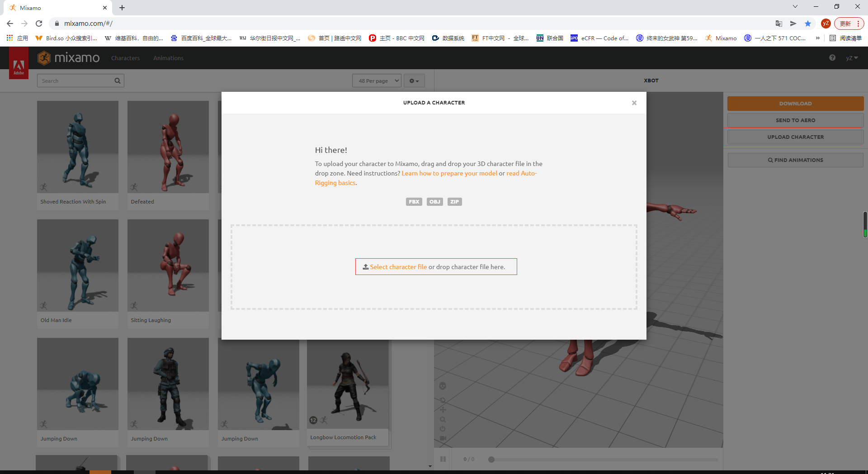
Task: Open the Learn how to prepare your model link
Action: pyautogui.click(x=449, y=173)
